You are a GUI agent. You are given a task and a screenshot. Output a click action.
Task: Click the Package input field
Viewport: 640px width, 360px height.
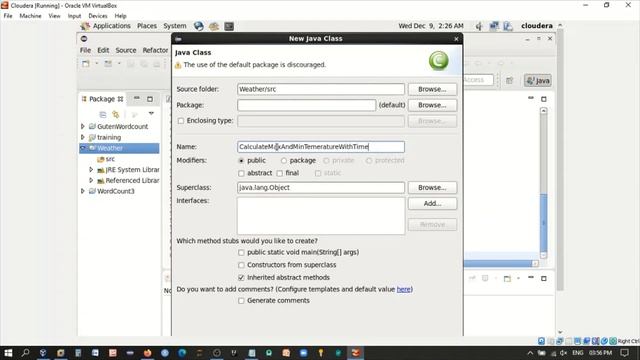click(x=307, y=105)
